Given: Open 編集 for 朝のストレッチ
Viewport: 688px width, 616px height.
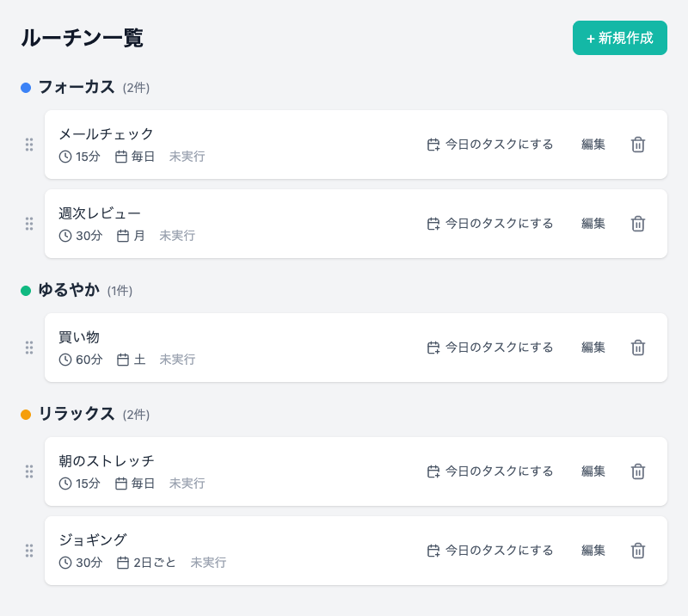Looking at the screenshot, I should pos(593,471).
